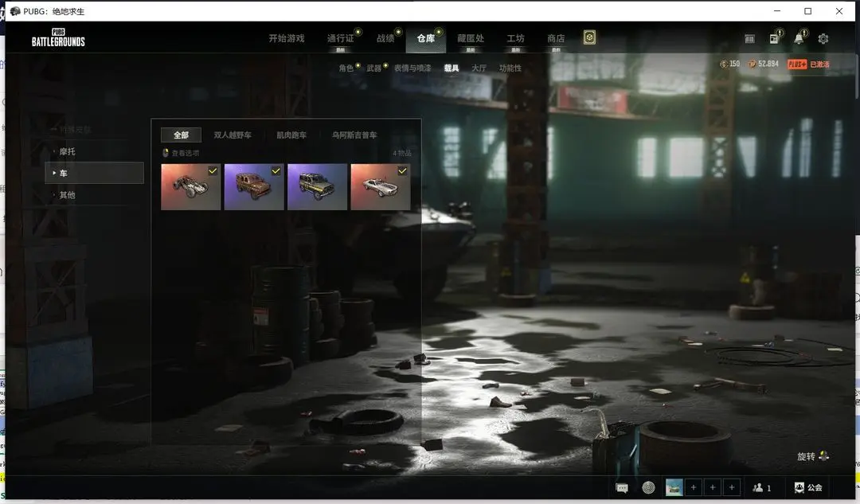Click the BP balance 52,894
Viewport: 860px width, 504px height.
tap(764, 64)
